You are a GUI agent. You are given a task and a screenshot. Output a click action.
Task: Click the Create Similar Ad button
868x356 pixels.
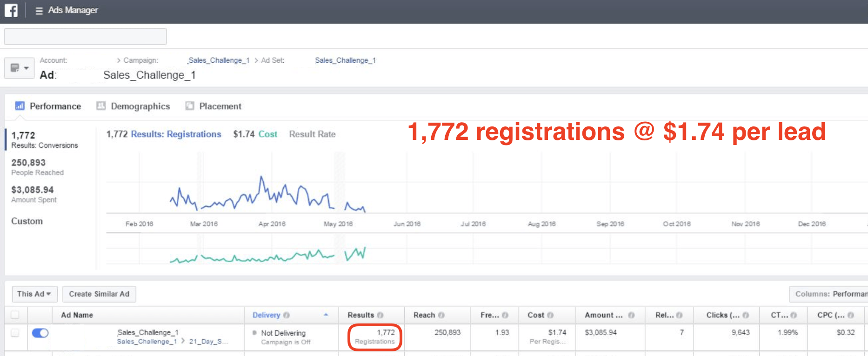(x=99, y=294)
